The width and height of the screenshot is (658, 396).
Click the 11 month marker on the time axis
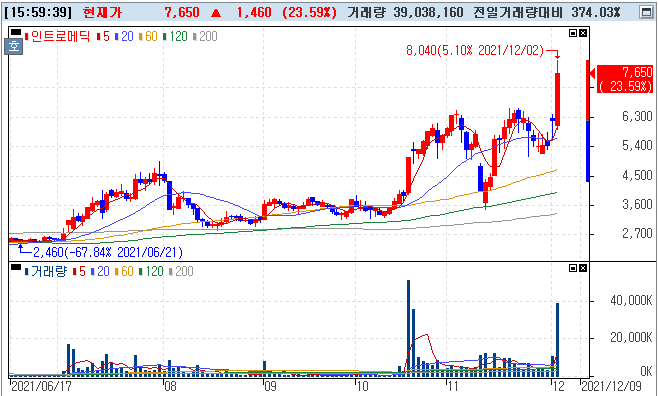pyautogui.click(x=452, y=386)
